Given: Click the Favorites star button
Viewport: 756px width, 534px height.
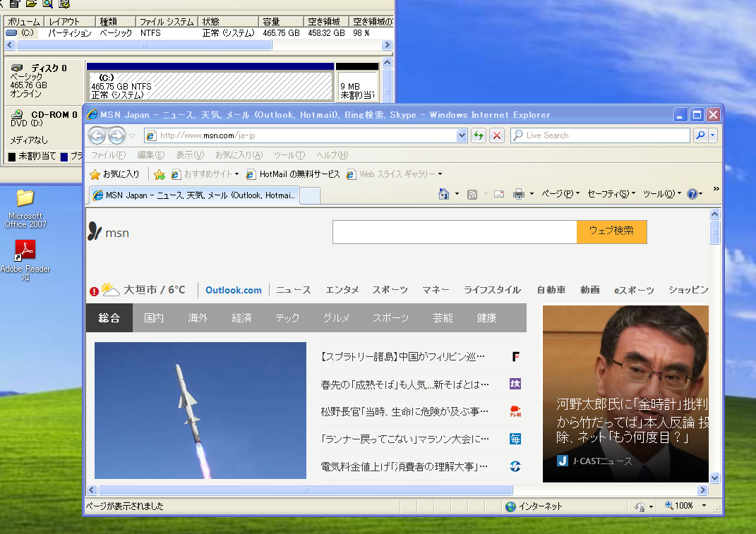Looking at the screenshot, I should 115,174.
